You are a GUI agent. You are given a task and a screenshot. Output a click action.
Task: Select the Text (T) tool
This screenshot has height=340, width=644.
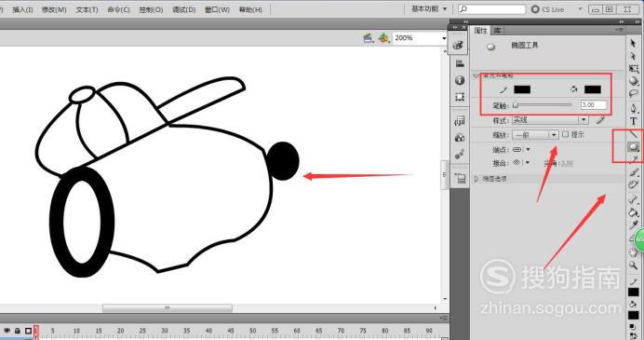pos(634,122)
